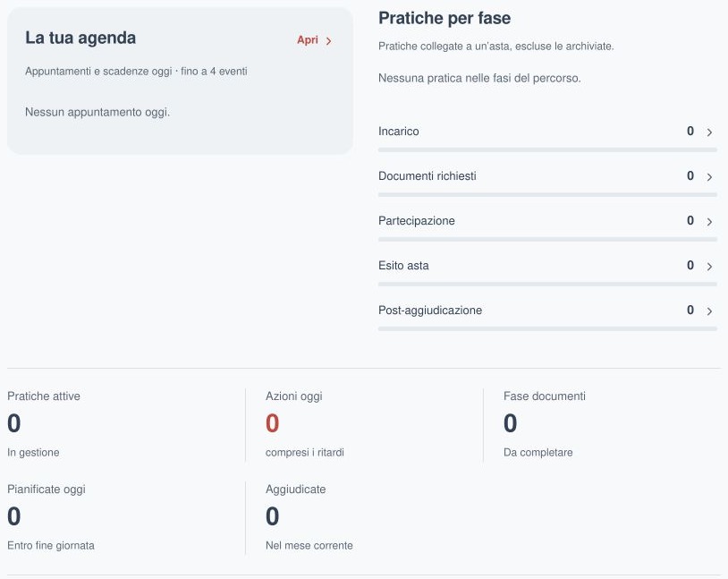Click the Esito asta count value 0

[690, 265]
